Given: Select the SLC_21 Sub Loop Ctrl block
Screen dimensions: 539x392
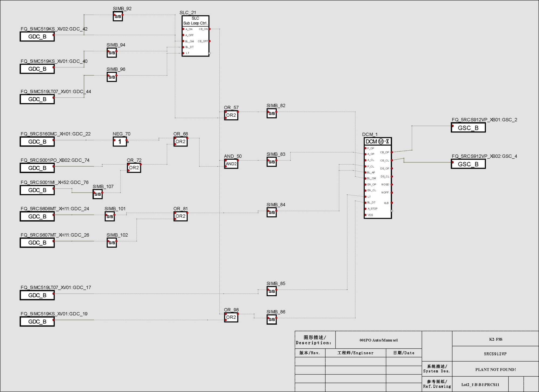Looking at the screenshot, I should (x=195, y=36).
